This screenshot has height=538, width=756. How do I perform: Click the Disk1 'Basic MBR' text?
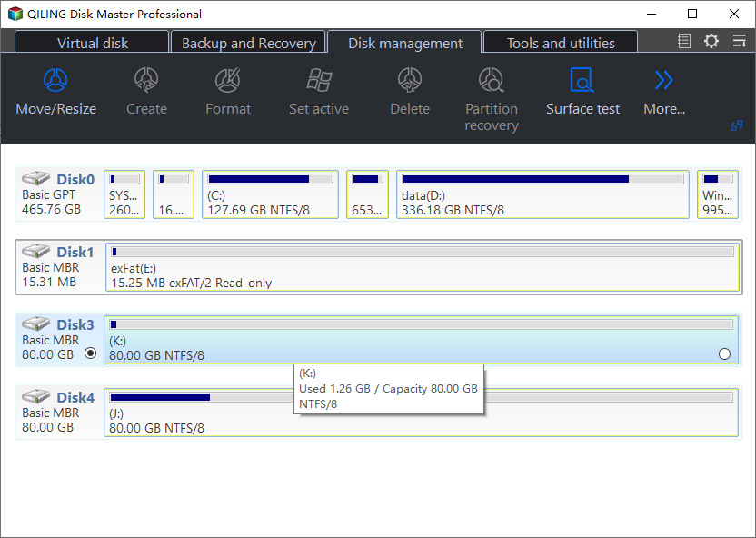(51, 267)
